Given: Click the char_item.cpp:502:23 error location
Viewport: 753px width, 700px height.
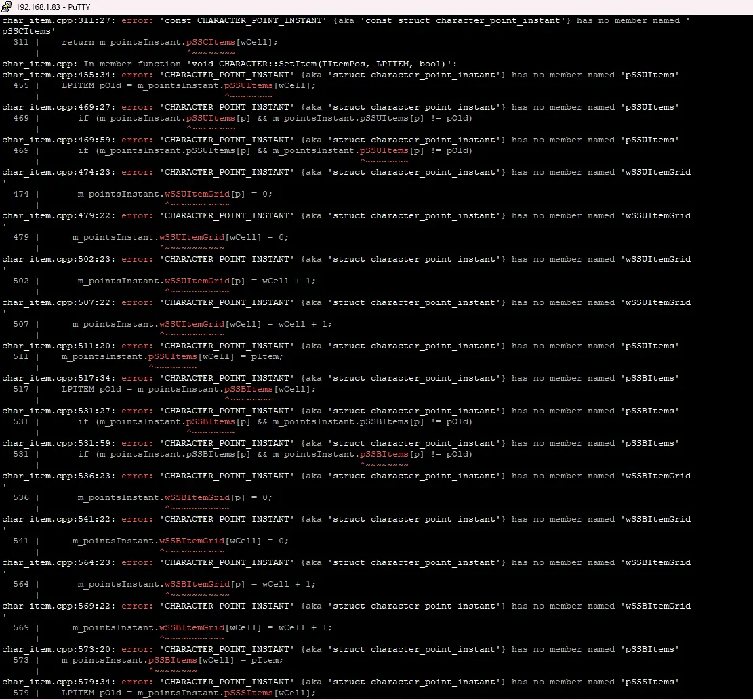Looking at the screenshot, I should pyautogui.click(x=58, y=259).
